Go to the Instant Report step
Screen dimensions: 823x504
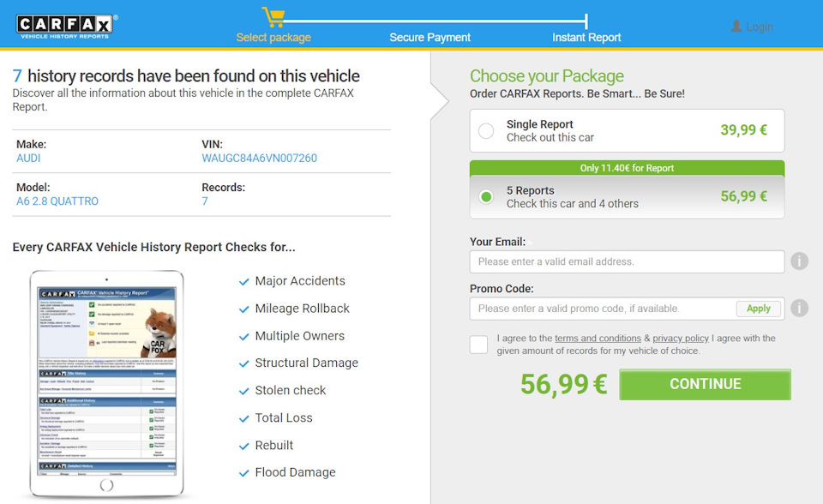click(586, 37)
